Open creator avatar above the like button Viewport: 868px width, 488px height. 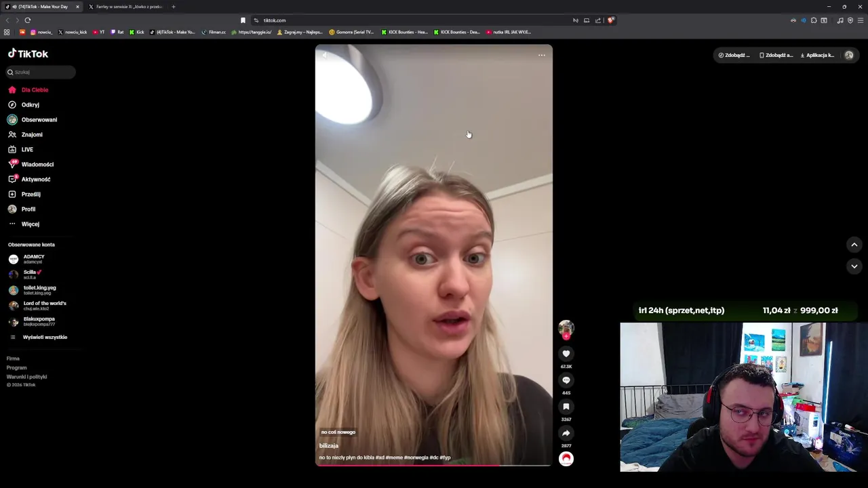566,328
